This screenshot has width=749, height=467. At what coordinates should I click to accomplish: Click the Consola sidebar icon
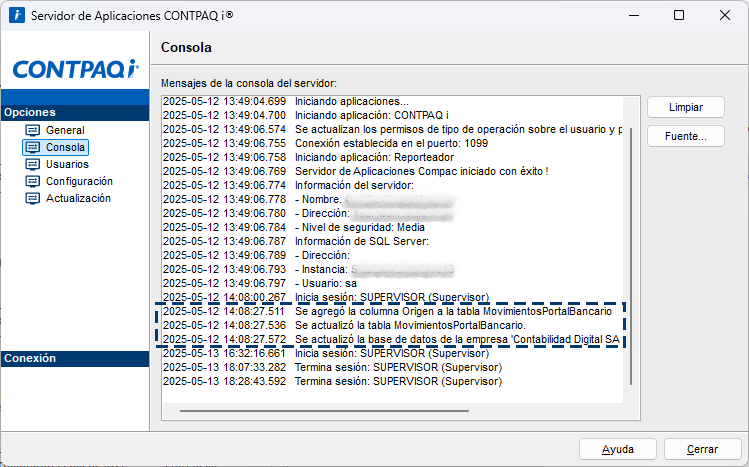pos(32,147)
